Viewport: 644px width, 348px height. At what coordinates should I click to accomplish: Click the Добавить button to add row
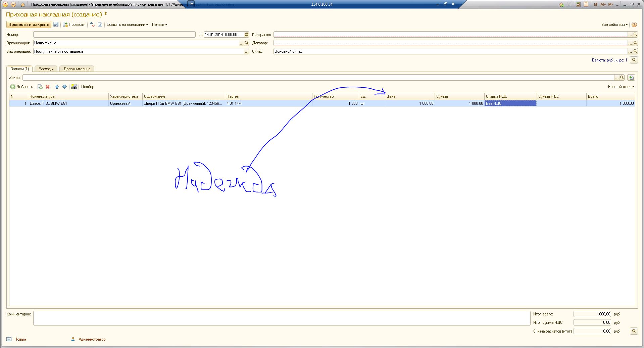[22, 87]
